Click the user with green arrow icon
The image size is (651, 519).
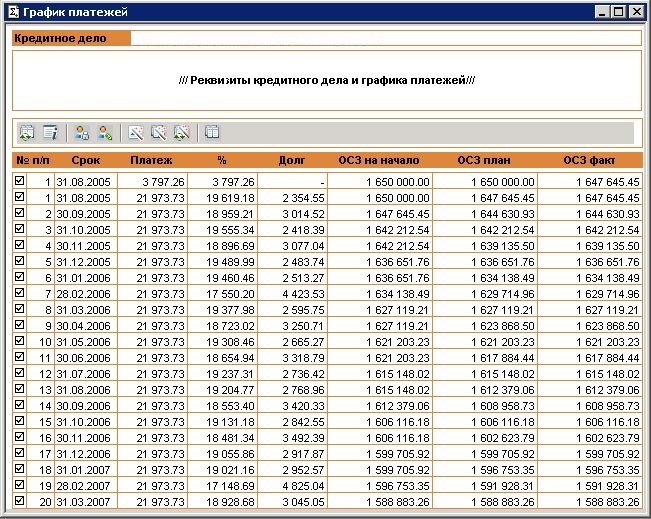click(x=104, y=132)
